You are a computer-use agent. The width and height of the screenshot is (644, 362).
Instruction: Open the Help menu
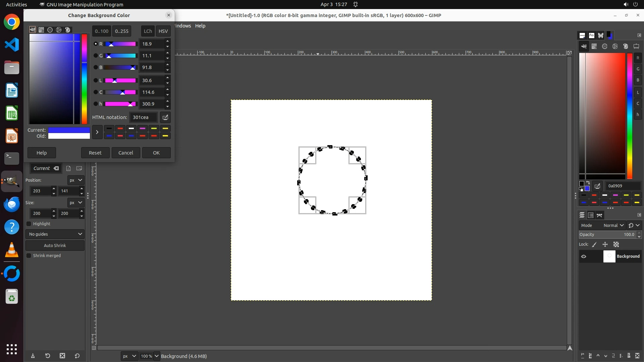click(x=200, y=26)
